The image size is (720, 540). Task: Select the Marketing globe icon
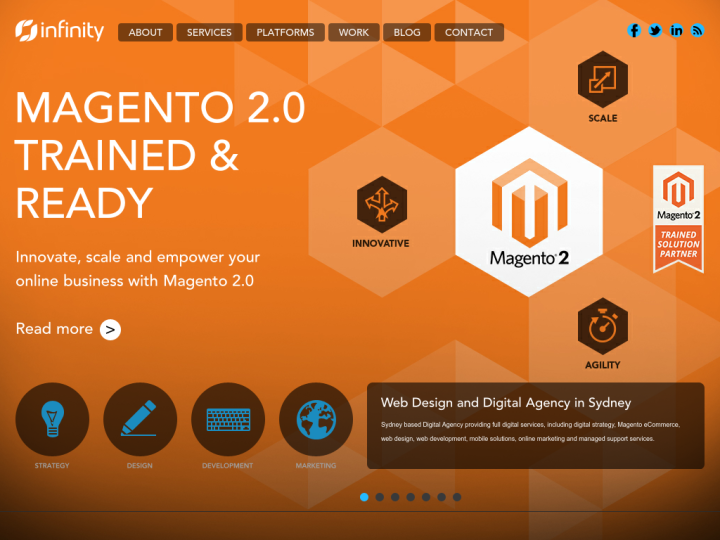pyautogui.click(x=316, y=419)
